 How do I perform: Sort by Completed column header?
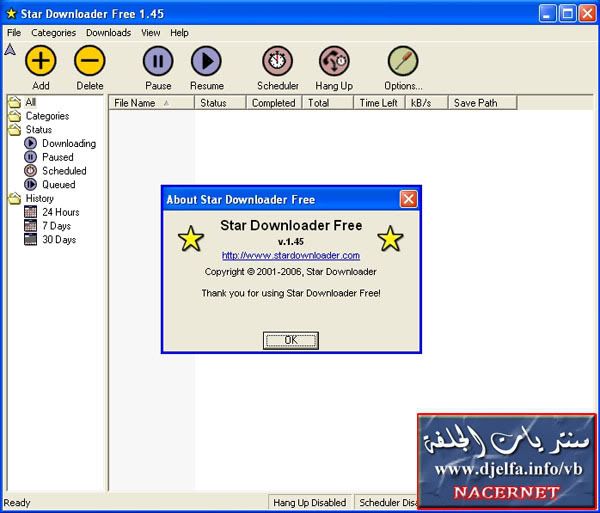pyautogui.click(x=274, y=103)
